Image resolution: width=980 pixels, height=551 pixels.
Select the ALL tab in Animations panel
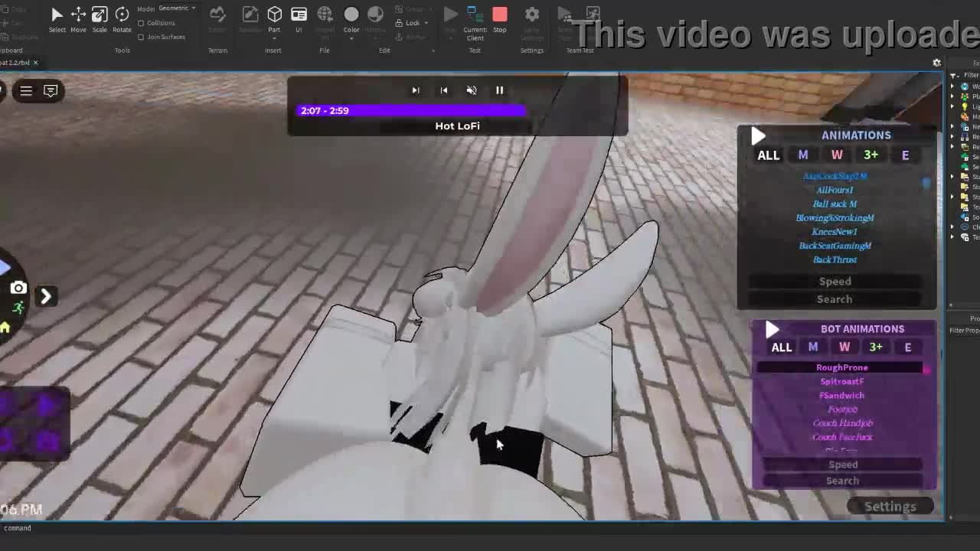768,155
